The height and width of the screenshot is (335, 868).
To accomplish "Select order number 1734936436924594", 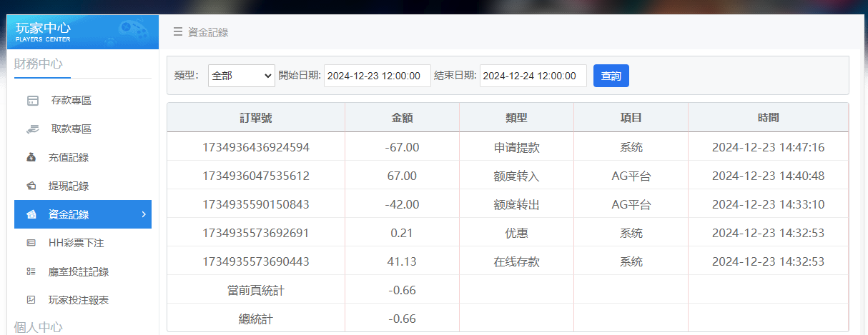I will tap(256, 147).
